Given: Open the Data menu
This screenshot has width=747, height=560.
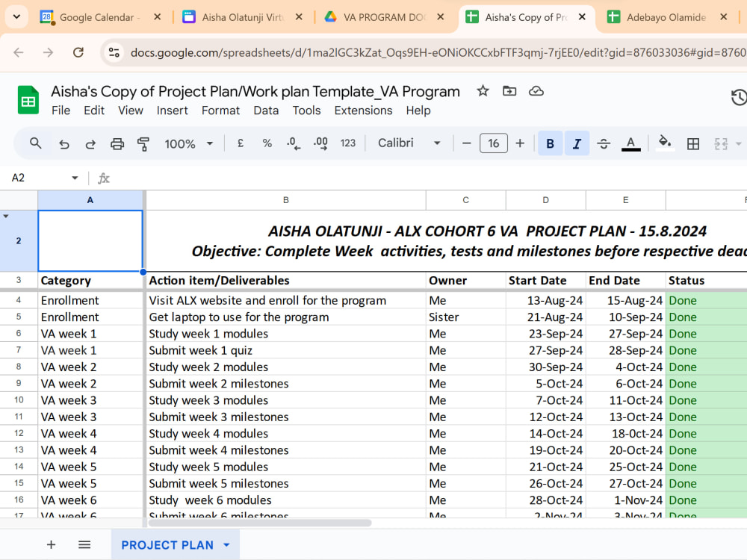Looking at the screenshot, I should pyautogui.click(x=266, y=111).
